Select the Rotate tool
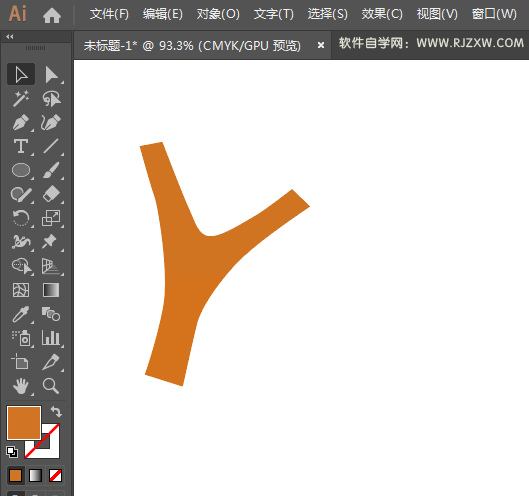The image size is (529, 496). 21,218
